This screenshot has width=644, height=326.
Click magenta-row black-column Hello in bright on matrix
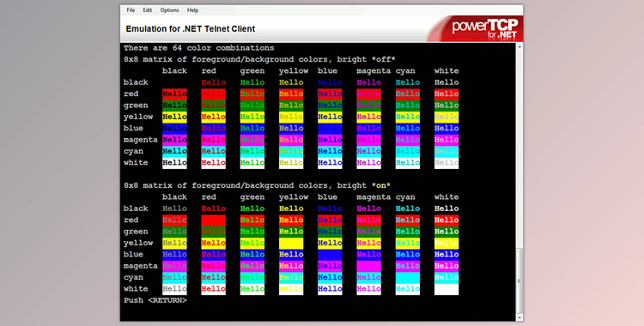(x=174, y=266)
